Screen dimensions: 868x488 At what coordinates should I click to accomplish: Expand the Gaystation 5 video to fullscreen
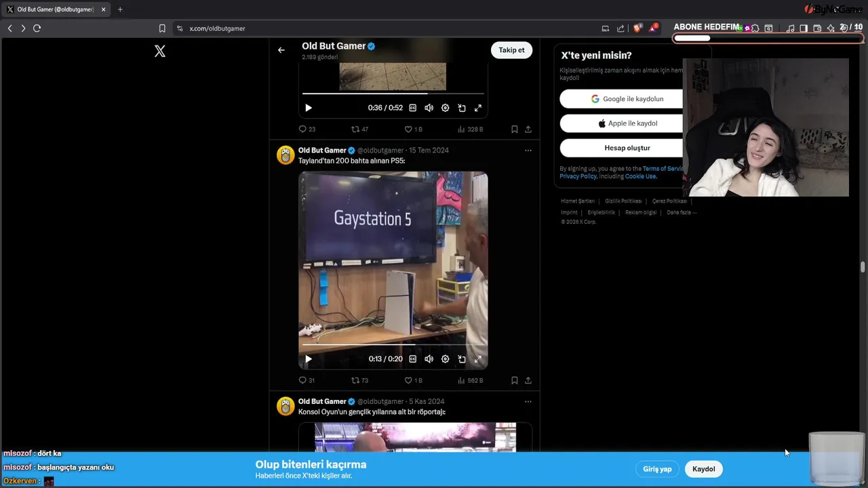(x=478, y=359)
